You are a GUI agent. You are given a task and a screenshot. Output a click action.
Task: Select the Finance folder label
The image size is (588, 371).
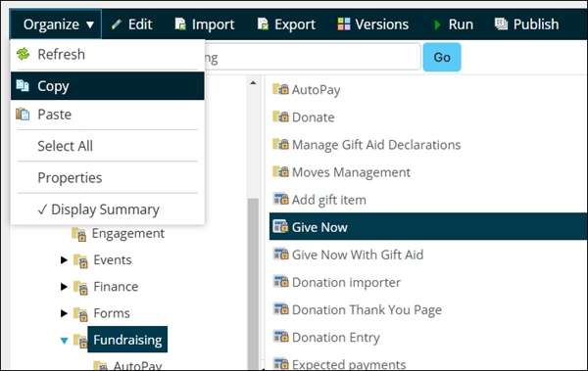click(x=116, y=286)
